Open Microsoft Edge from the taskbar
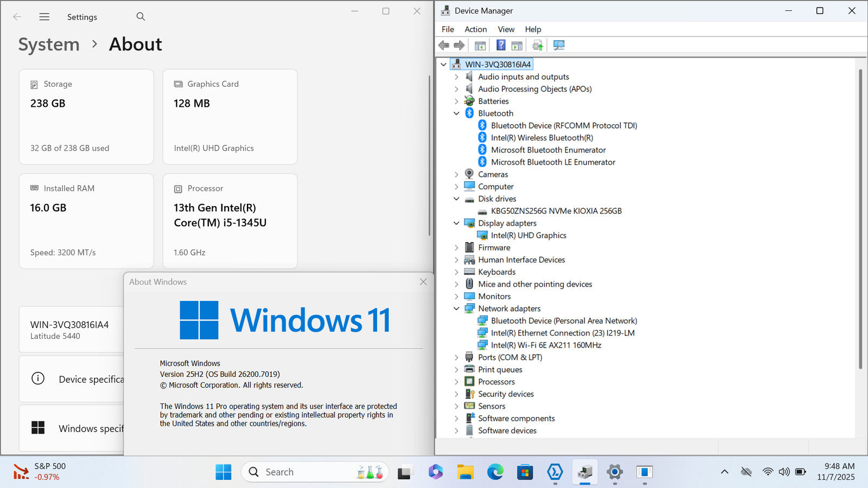868x488 pixels. pos(495,472)
